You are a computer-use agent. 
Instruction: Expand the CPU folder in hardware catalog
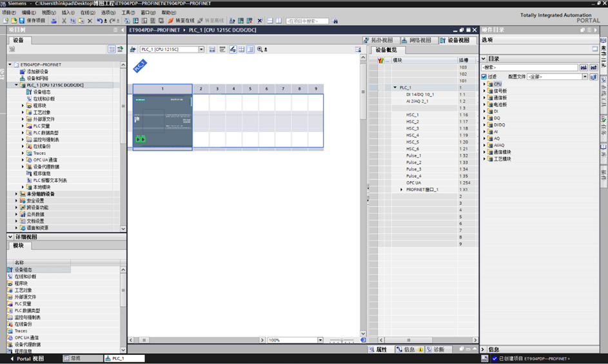pyautogui.click(x=484, y=84)
